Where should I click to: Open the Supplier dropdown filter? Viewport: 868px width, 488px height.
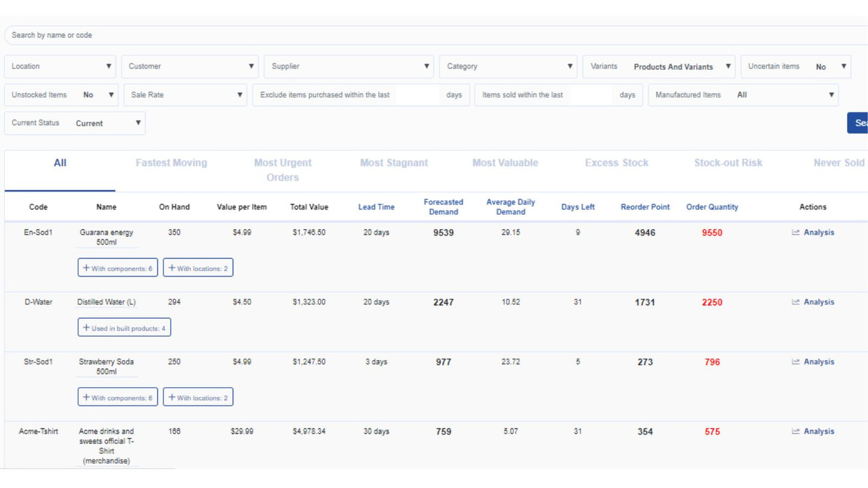[x=349, y=66]
